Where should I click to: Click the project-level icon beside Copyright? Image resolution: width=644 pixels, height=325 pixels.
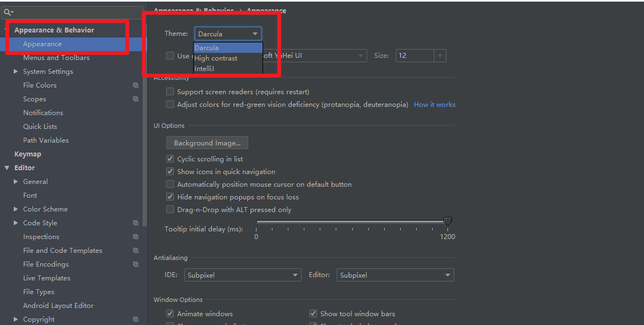coord(135,319)
